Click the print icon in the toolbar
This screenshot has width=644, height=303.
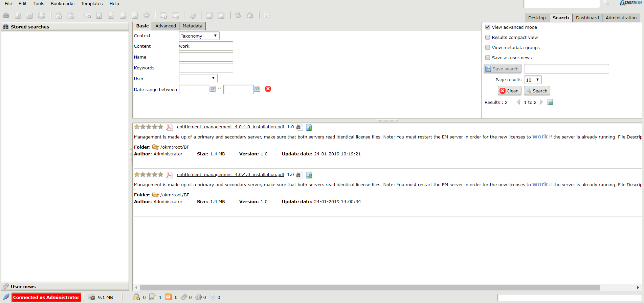point(42,16)
